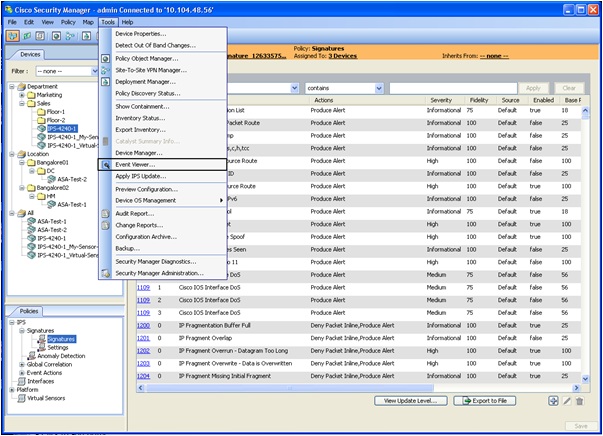Viewport: 603px width, 436px height.
Task: Open the Policy menu
Action: click(x=68, y=22)
